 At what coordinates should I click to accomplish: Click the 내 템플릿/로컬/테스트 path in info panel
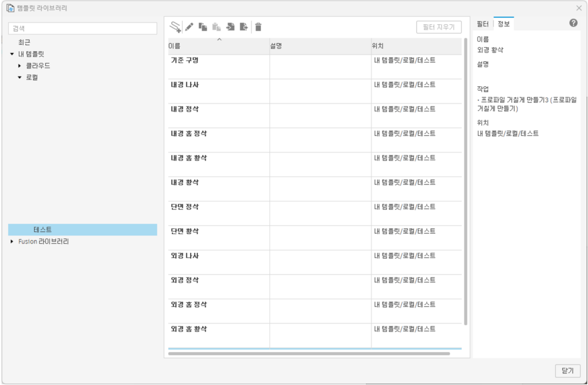tap(508, 133)
